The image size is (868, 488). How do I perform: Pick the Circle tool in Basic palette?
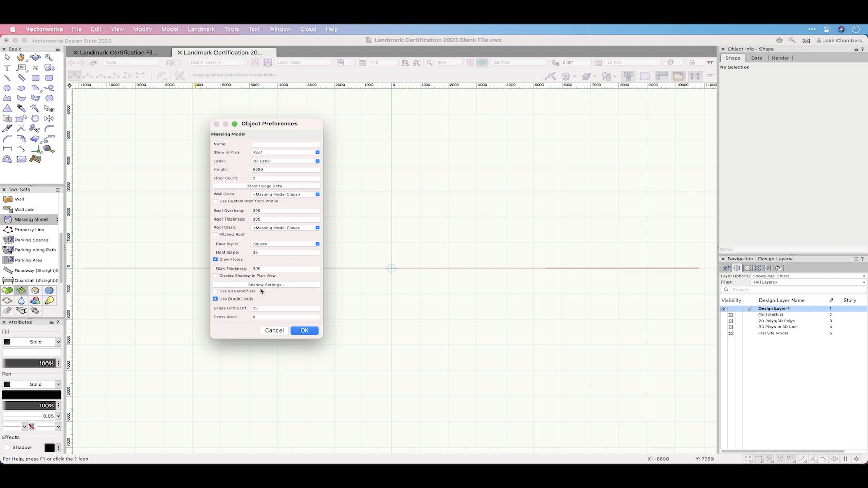(x=7, y=88)
